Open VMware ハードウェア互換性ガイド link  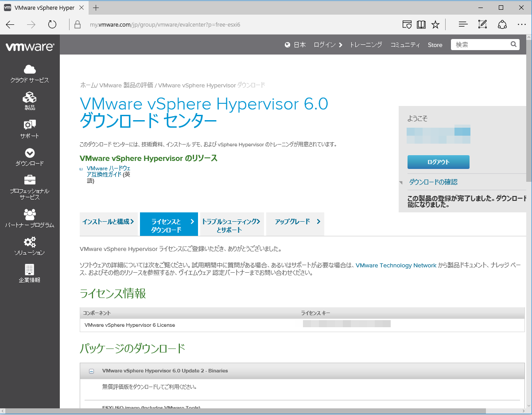point(109,172)
